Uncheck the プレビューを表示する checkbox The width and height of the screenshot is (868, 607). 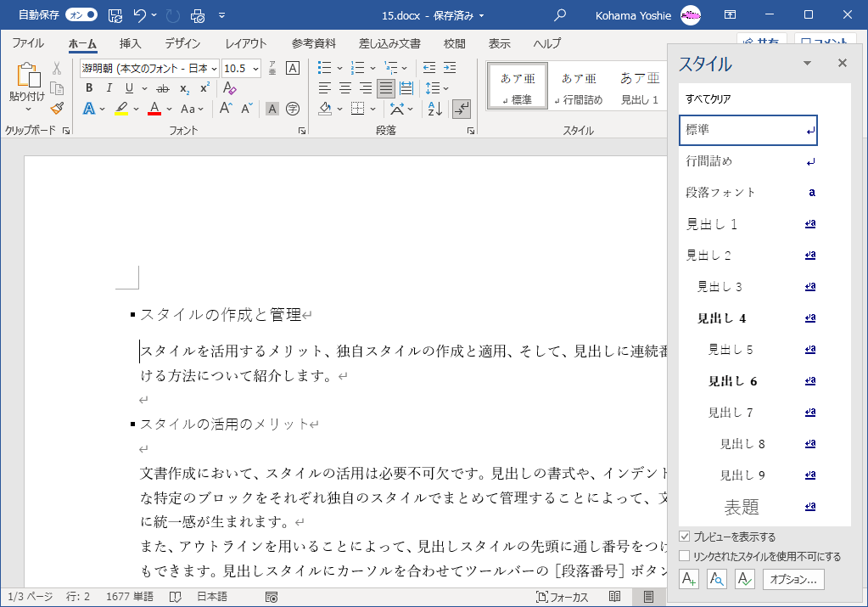tap(685, 537)
